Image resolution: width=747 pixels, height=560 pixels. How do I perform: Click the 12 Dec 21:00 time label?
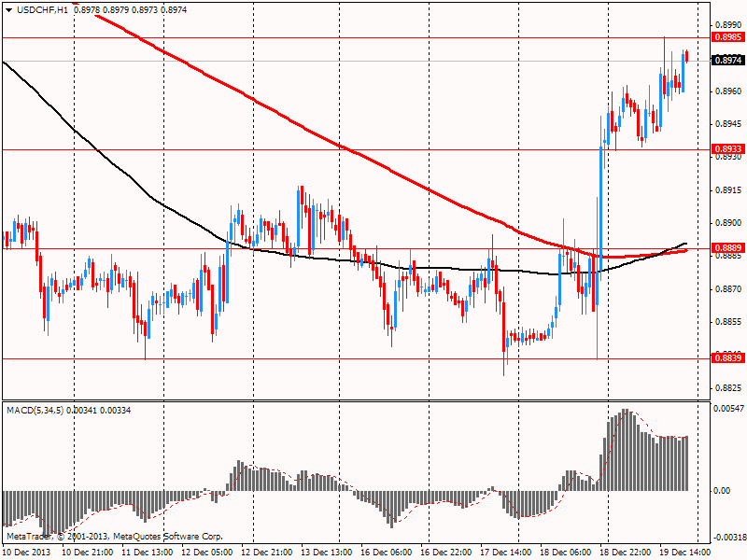click(267, 553)
